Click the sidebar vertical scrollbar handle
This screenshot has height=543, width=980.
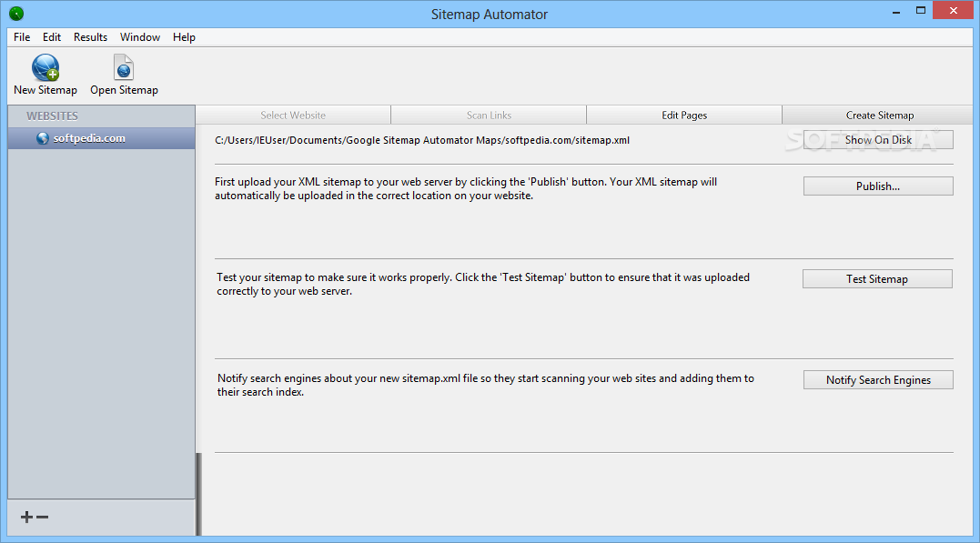[198, 494]
